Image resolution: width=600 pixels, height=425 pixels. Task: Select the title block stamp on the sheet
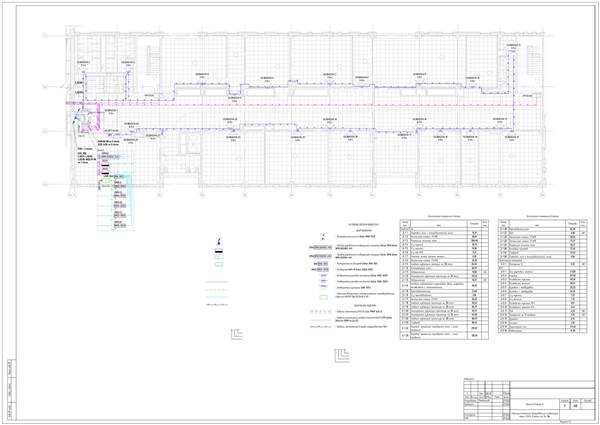pyautogui.click(x=529, y=401)
